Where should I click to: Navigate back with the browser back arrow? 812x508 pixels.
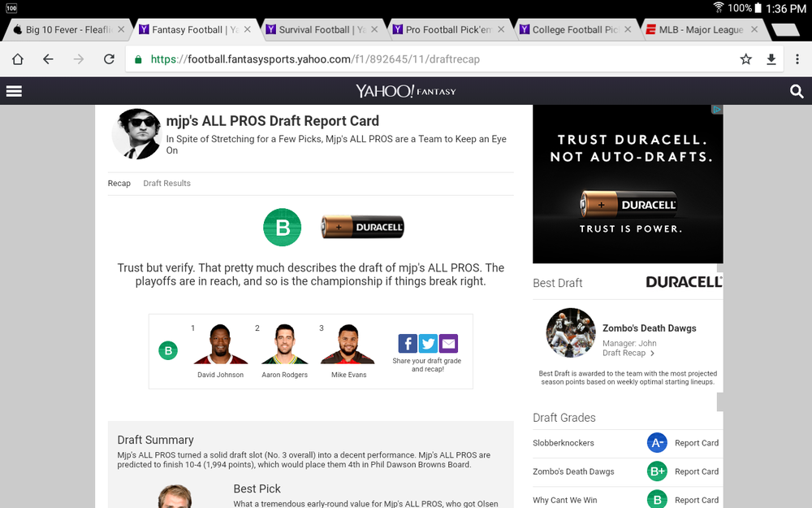click(48, 59)
